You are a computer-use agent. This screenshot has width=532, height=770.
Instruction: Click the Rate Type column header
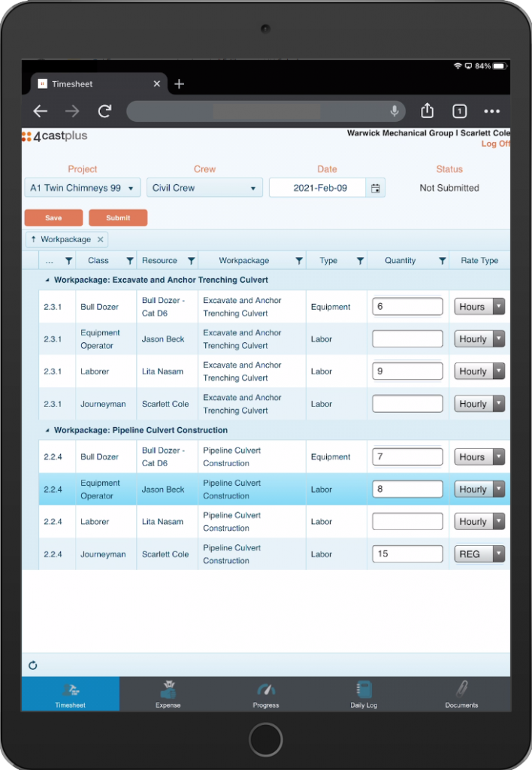(x=479, y=261)
